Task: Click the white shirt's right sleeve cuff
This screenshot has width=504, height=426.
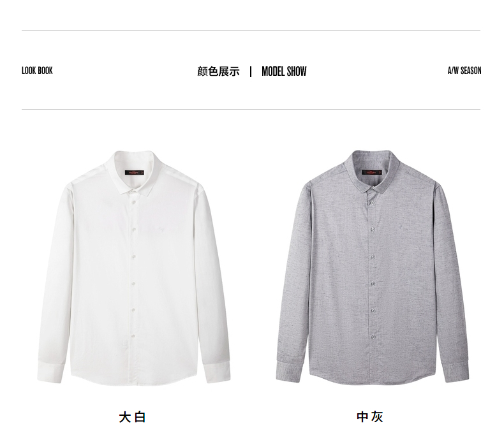Action: coord(218,371)
